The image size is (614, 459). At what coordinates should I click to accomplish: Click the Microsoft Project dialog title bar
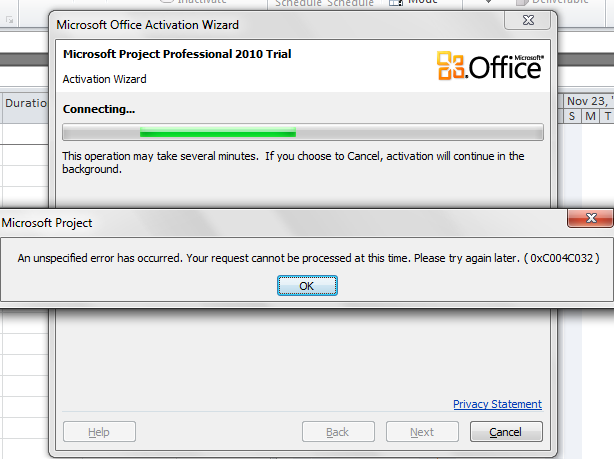coord(282,223)
